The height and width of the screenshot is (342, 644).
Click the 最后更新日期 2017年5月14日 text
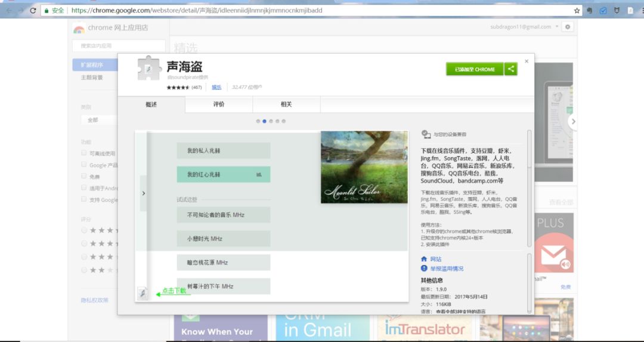tap(454, 297)
